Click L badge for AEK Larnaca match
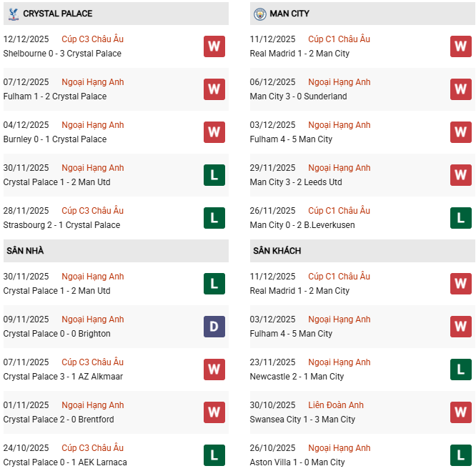Viewport: 476px width, 471px height. click(x=214, y=455)
